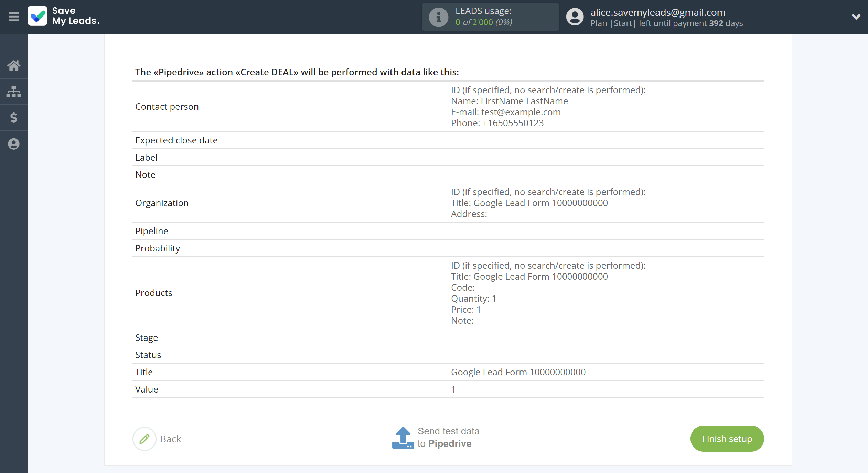Select Organization Address: field
The width and height of the screenshot is (868, 473).
[x=469, y=214]
